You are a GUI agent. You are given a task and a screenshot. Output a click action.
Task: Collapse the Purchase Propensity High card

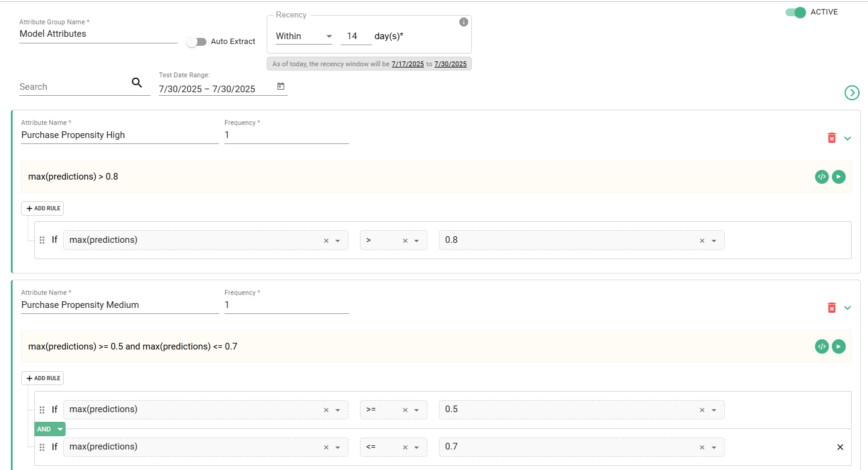[848, 138]
